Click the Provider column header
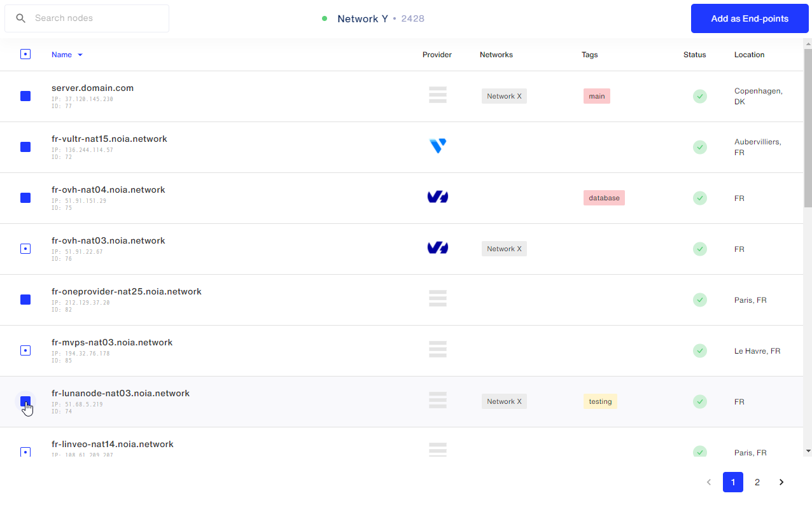 pos(437,55)
